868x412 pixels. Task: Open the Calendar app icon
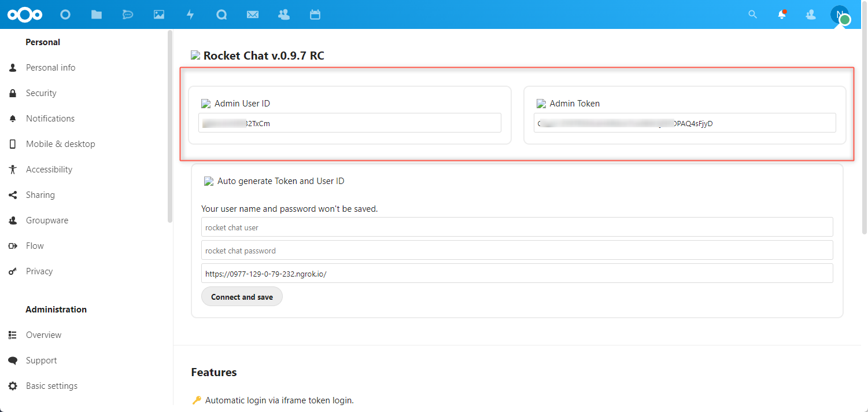pyautogui.click(x=315, y=14)
